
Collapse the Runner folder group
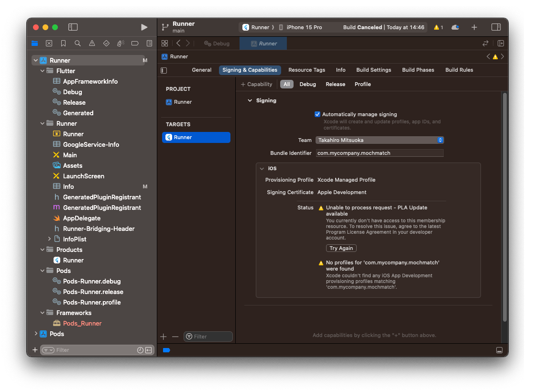(42, 123)
